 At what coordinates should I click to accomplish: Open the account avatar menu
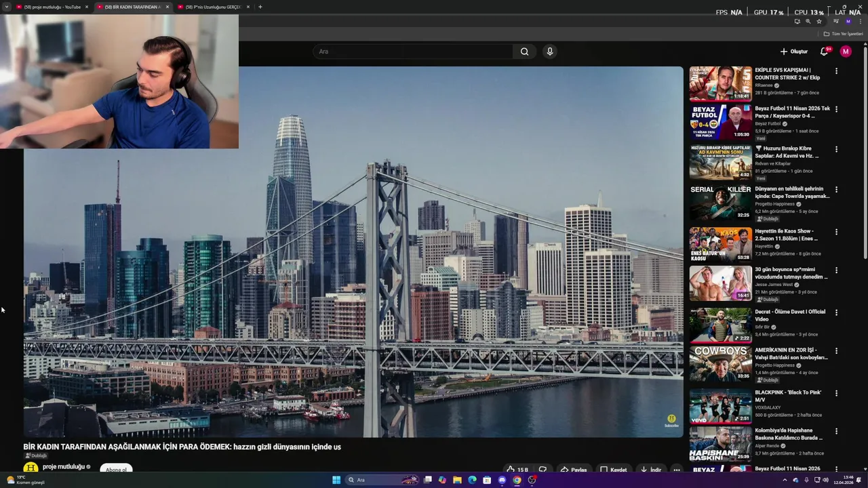point(846,52)
